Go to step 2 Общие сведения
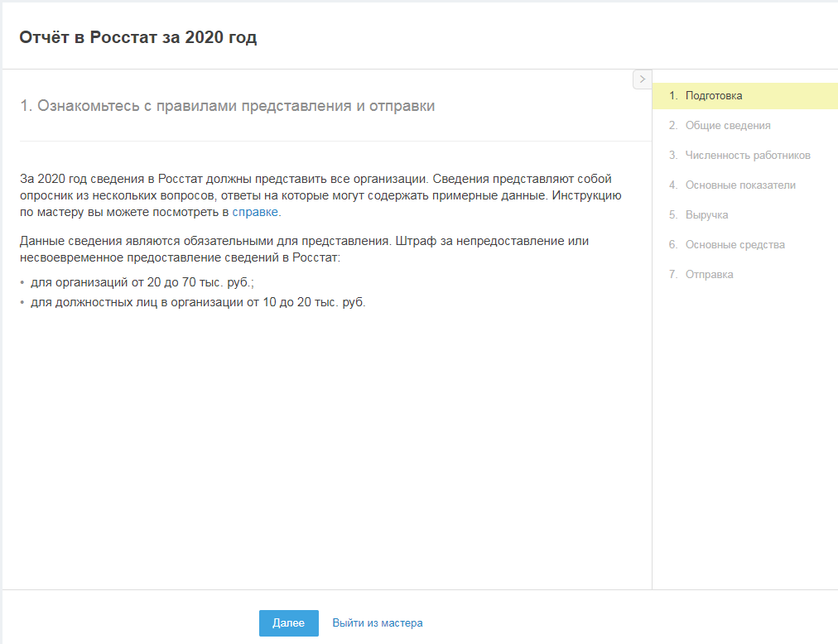The width and height of the screenshot is (838, 644). pos(727,126)
